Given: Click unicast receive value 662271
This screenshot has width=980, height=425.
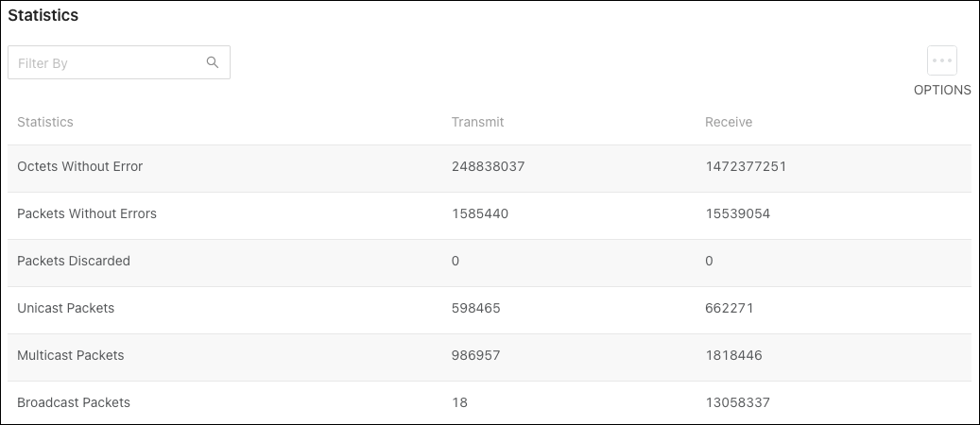Looking at the screenshot, I should pyautogui.click(x=730, y=308).
